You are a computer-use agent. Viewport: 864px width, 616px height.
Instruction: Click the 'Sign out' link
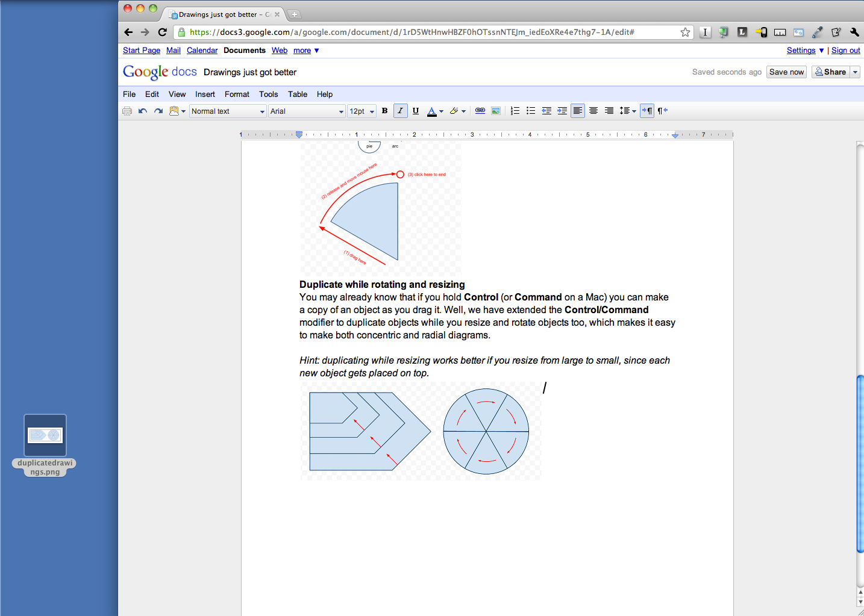[846, 51]
